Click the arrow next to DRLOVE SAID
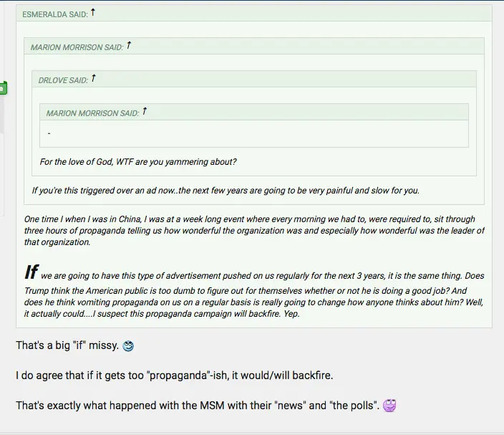The width and height of the screenshot is (504, 435). [94, 79]
